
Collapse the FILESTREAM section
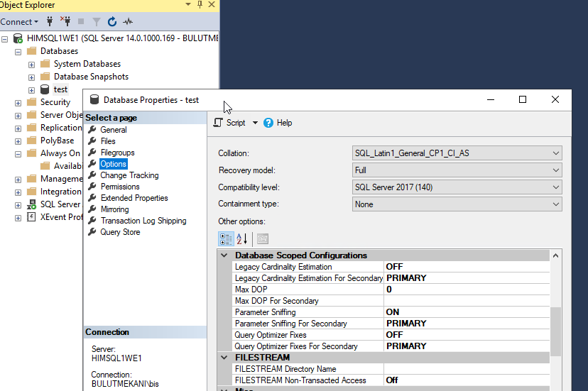224,357
